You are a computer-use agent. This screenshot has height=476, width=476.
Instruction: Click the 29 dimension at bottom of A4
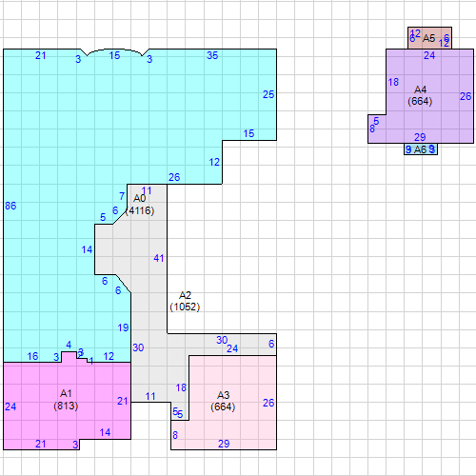(420, 137)
